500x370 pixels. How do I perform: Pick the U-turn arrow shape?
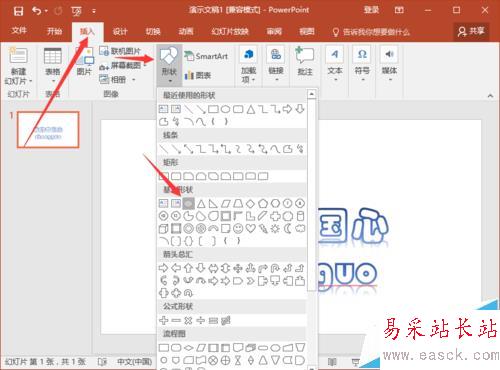275,268
